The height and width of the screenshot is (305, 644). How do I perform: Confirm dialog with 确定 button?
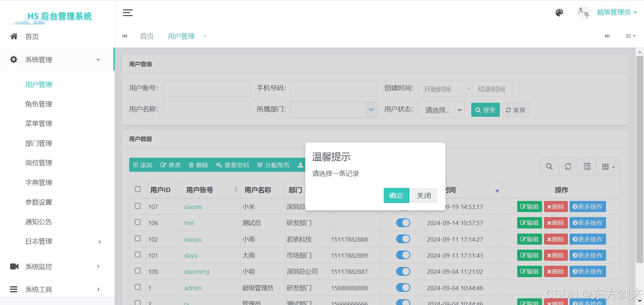tap(396, 195)
